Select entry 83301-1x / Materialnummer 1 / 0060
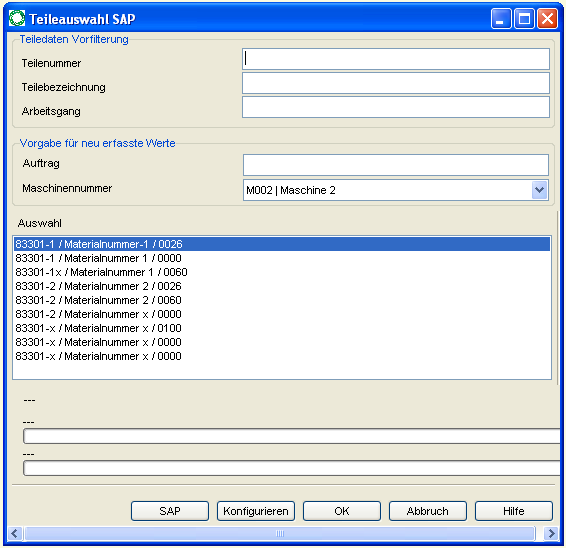The width and height of the screenshot is (566, 548). pyautogui.click(x=282, y=272)
